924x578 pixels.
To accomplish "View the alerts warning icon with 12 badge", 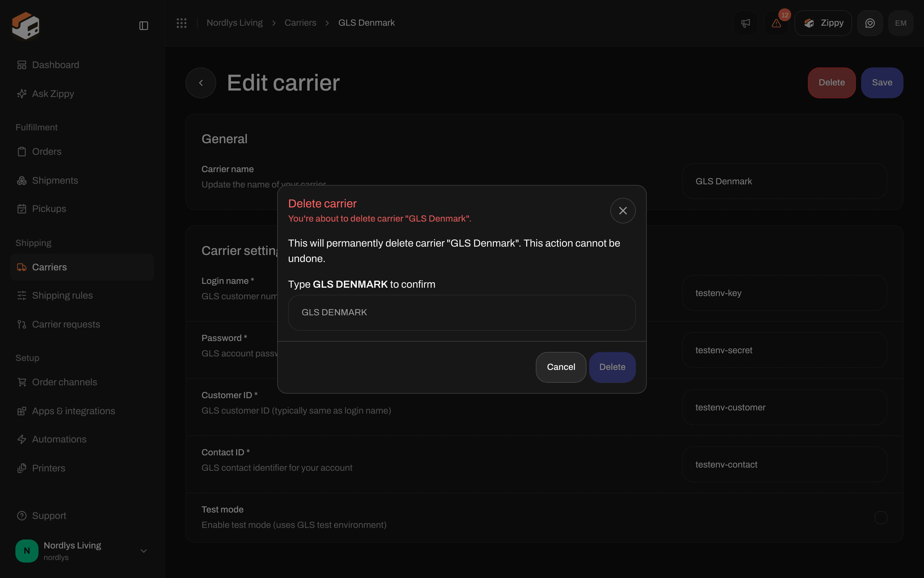I will (776, 23).
